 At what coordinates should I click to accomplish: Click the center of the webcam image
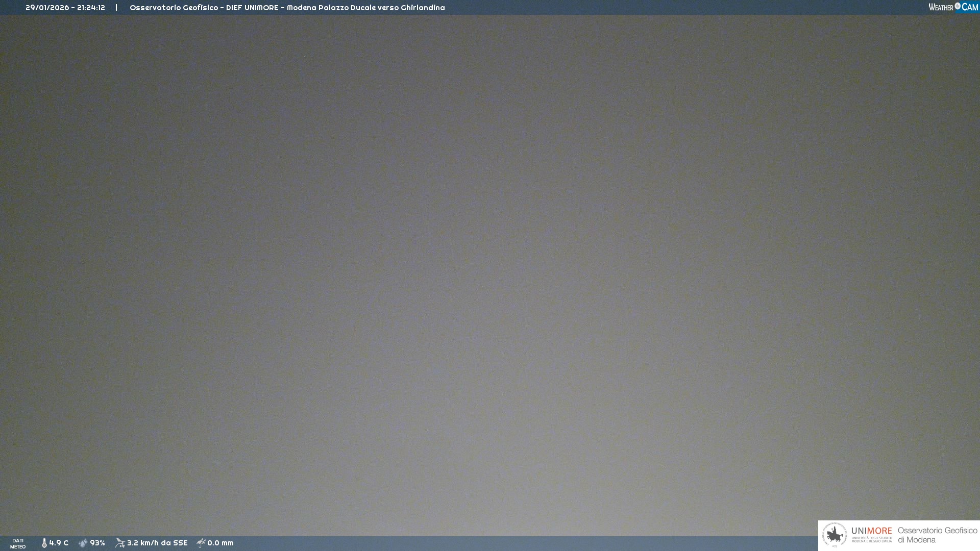490,275
